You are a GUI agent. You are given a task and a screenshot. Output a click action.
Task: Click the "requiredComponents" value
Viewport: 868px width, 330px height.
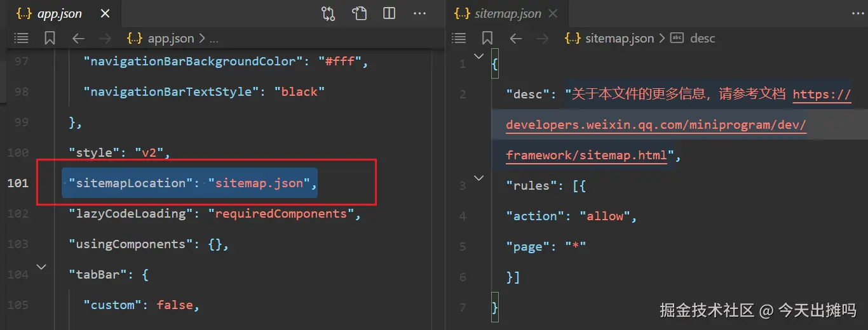click(x=281, y=214)
